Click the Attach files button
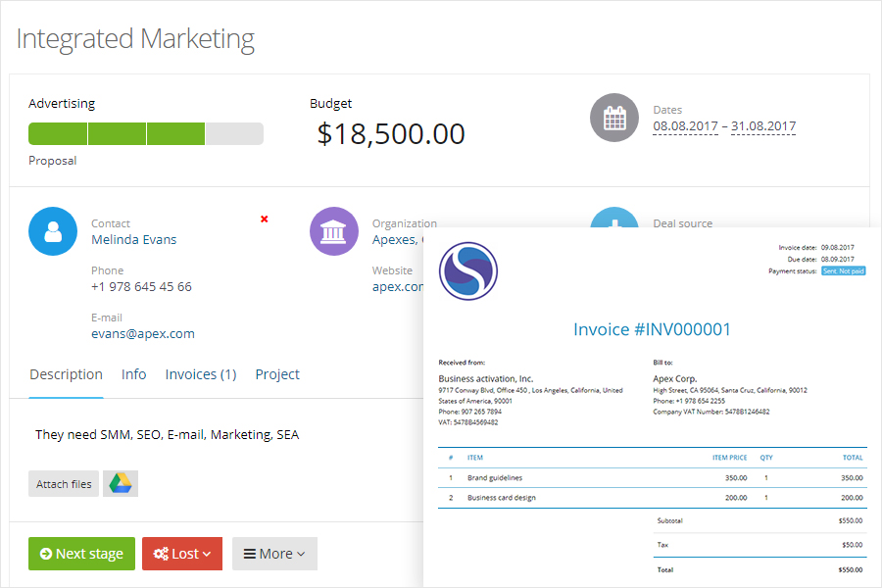The width and height of the screenshot is (882, 588). click(x=64, y=484)
